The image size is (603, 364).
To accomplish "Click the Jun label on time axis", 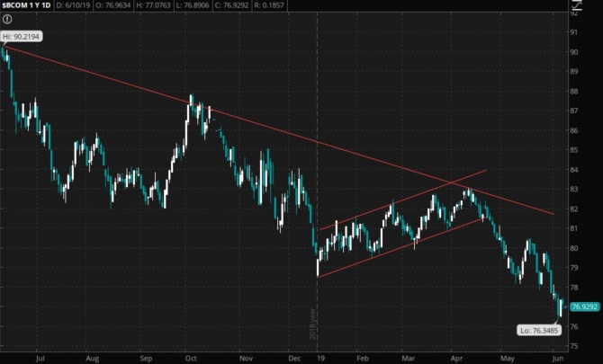I will (557, 359).
